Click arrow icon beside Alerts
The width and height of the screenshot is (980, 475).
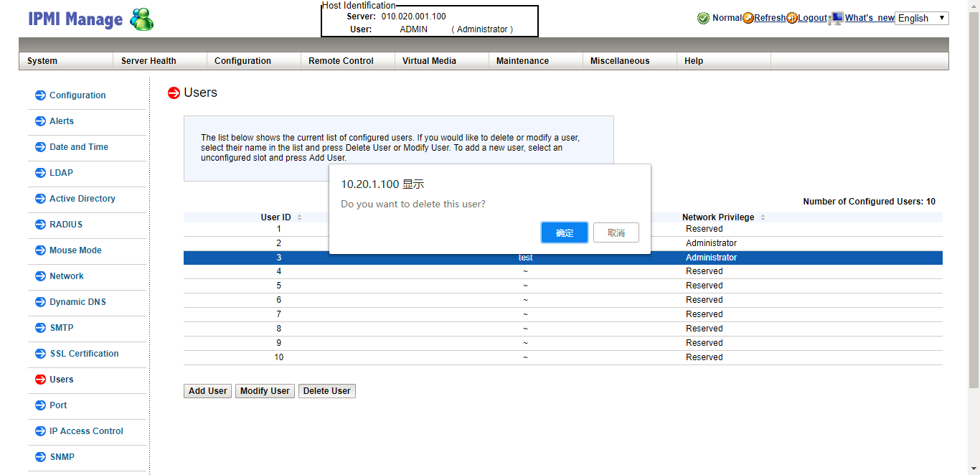(x=40, y=121)
